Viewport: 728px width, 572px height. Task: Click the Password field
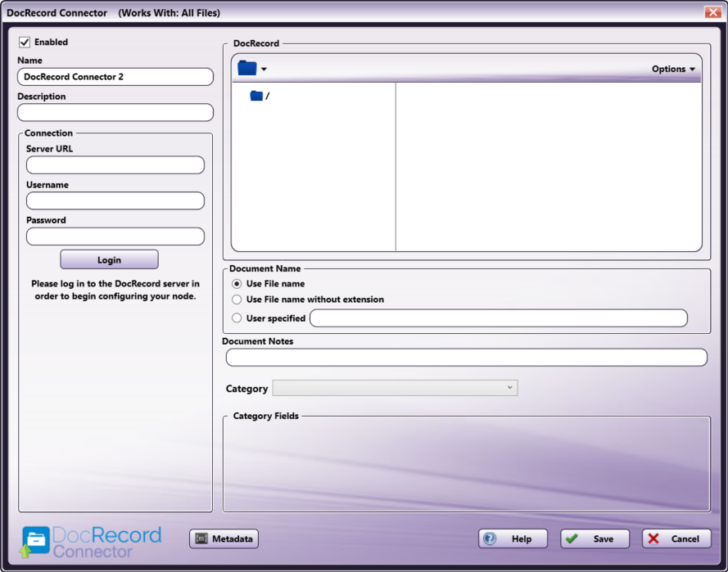pos(115,236)
